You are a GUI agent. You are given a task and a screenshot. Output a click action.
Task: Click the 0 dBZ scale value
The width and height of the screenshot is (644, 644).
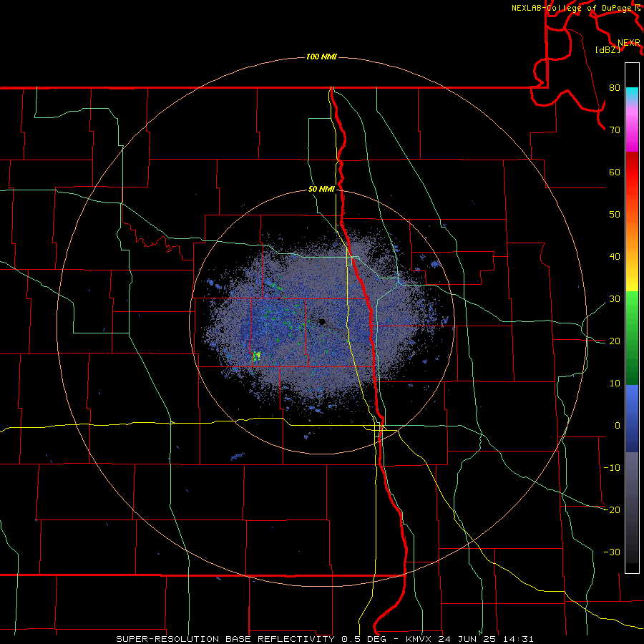618,426
